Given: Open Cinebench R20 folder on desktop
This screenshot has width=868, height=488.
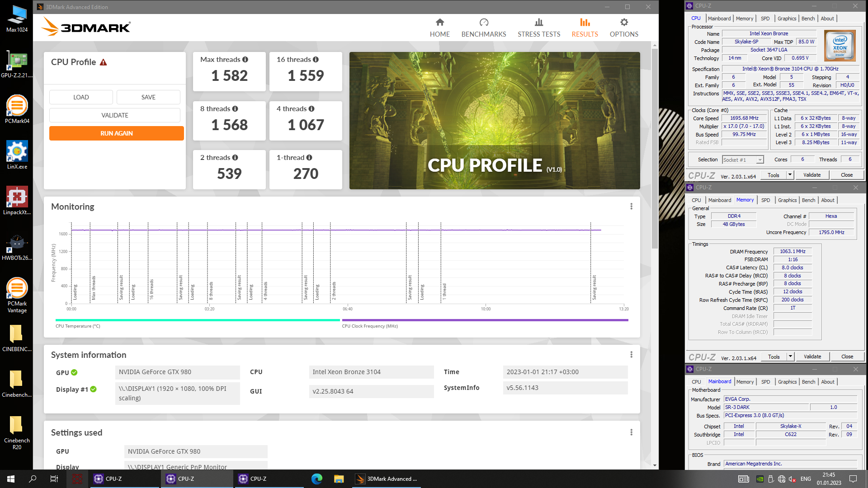Looking at the screenshot, I should point(17,432).
